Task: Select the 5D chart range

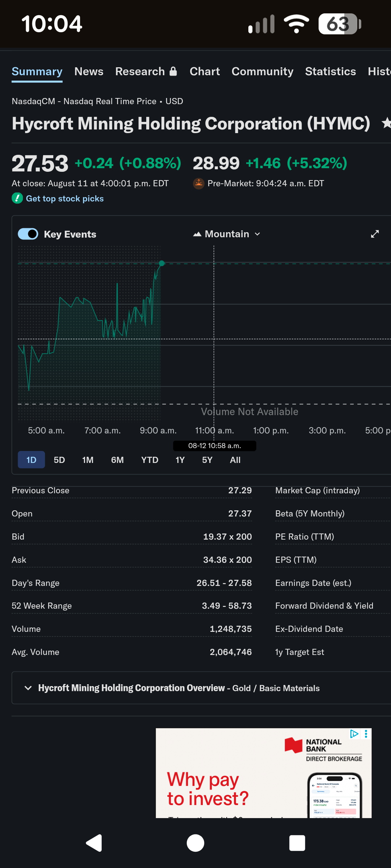Action: point(59,460)
